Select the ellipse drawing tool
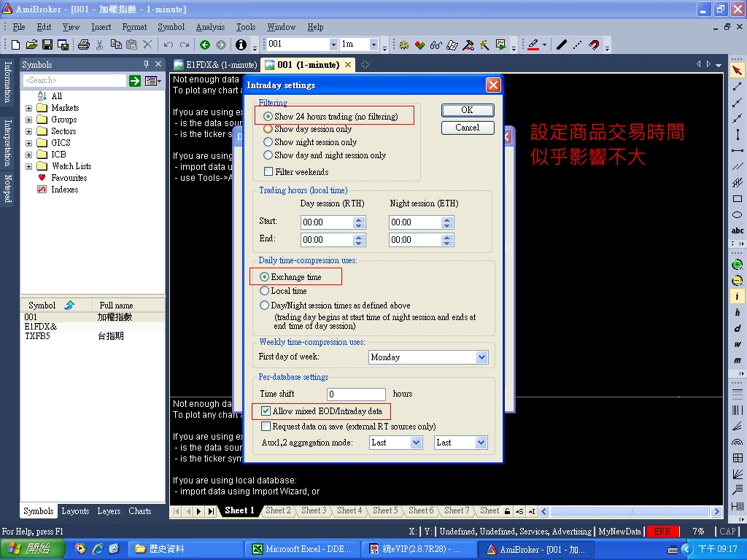The image size is (747, 560). point(737,215)
